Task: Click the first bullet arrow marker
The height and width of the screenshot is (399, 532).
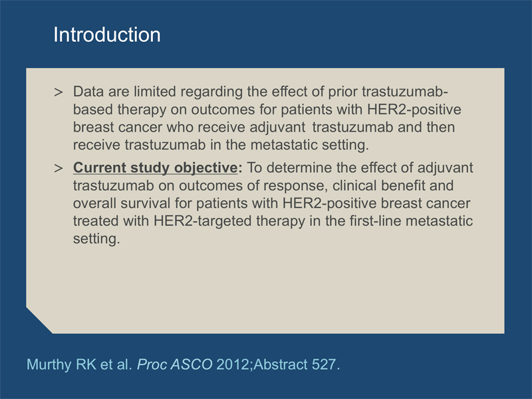Action: tap(59, 92)
